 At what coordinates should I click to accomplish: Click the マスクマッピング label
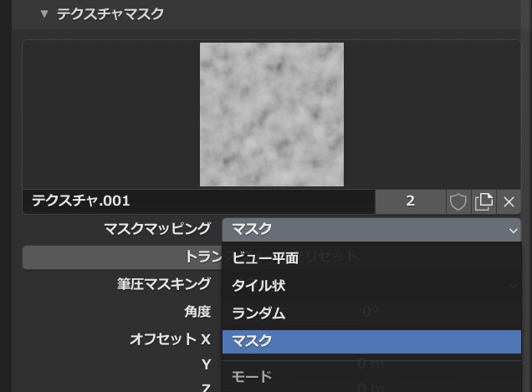click(157, 229)
